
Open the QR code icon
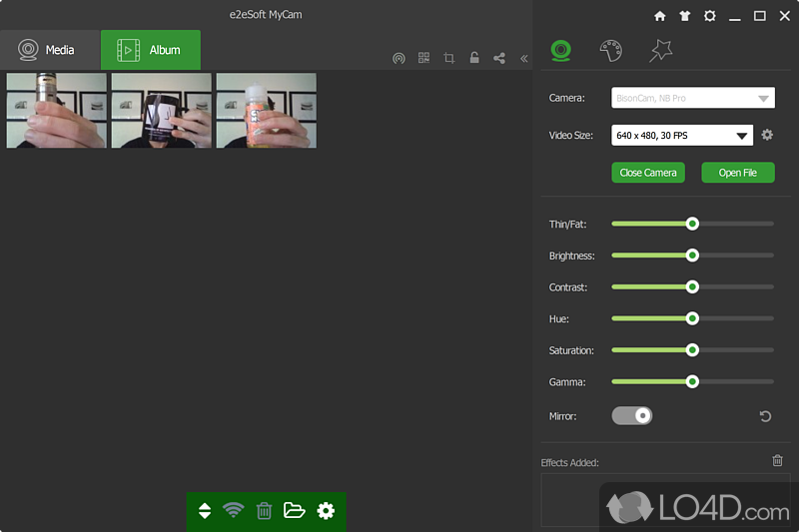pyautogui.click(x=423, y=59)
